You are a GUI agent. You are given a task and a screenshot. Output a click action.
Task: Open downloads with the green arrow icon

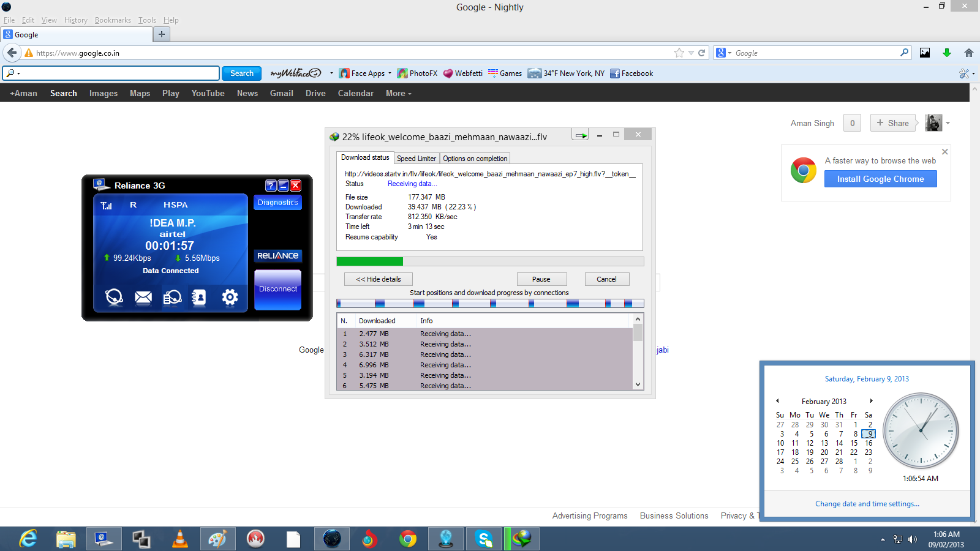point(947,53)
